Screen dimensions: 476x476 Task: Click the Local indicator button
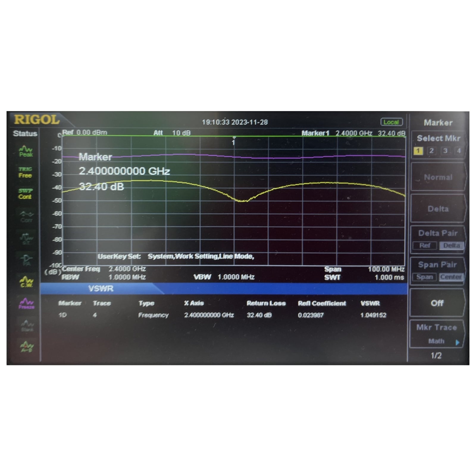[391, 122]
